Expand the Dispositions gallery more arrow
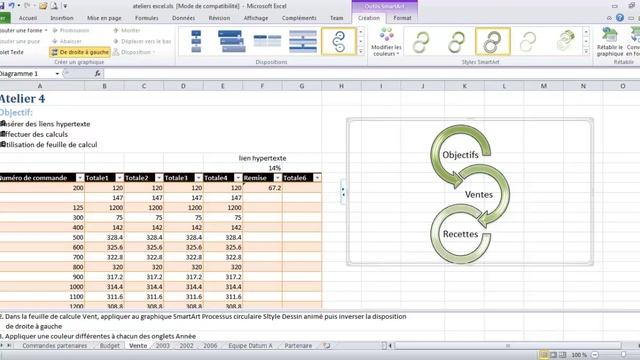 tap(361, 52)
